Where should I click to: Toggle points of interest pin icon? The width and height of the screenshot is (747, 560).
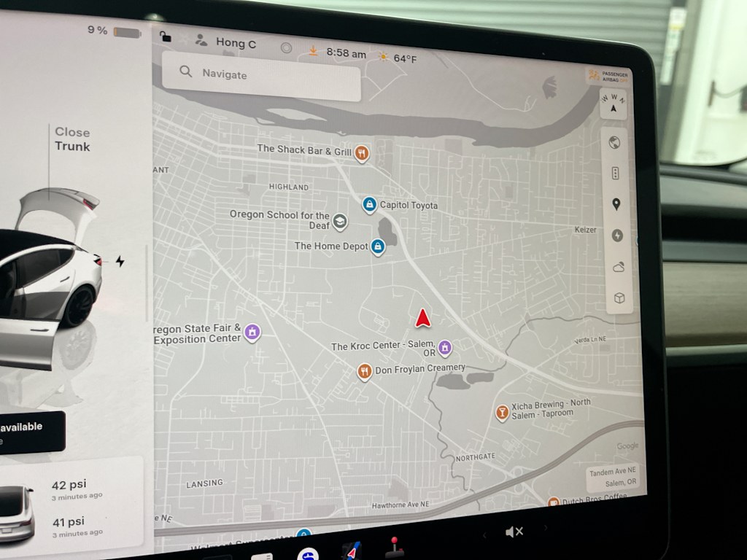pyautogui.click(x=616, y=204)
